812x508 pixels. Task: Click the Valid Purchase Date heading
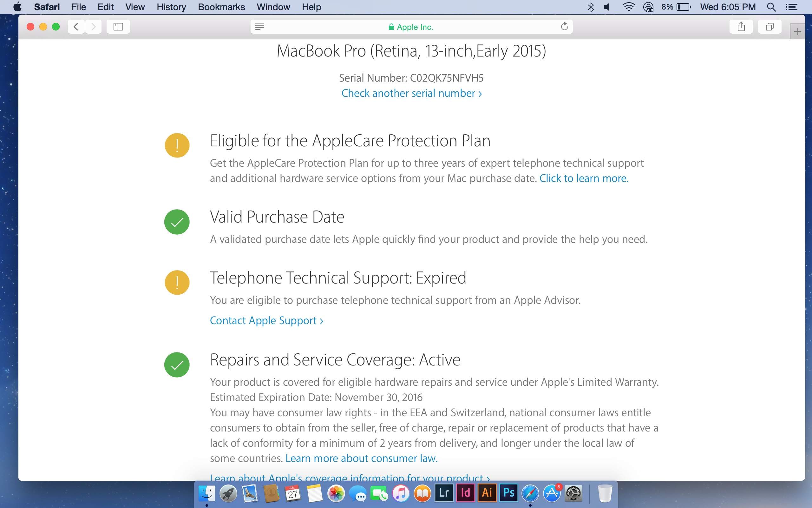(x=277, y=217)
